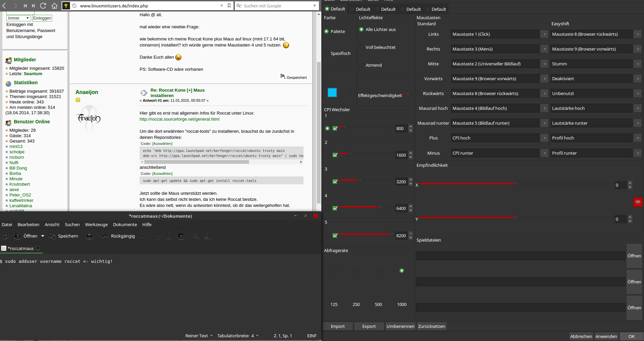Open the Reiner Text syntax dropdown
The image size is (644, 341).
tap(199, 336)
